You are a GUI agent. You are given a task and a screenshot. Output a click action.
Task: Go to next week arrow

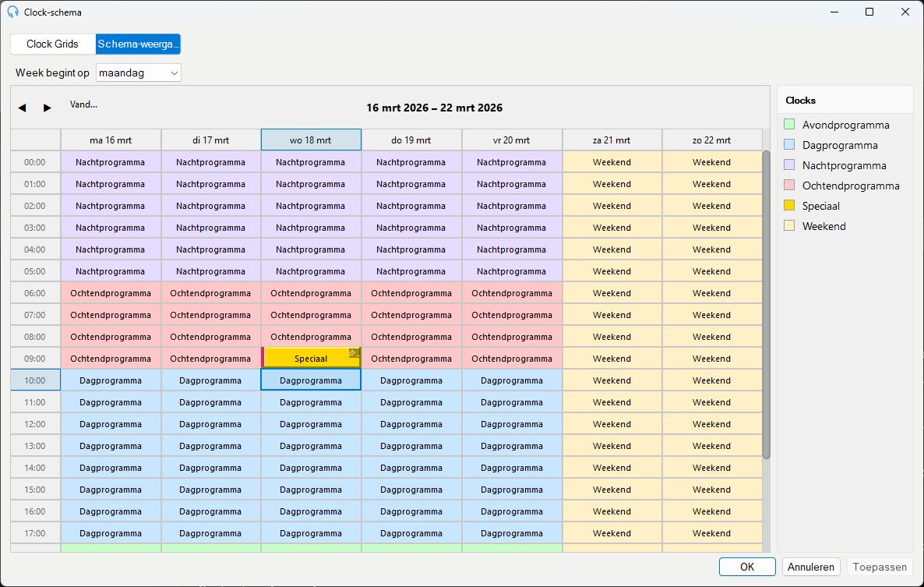click(48, 108)
